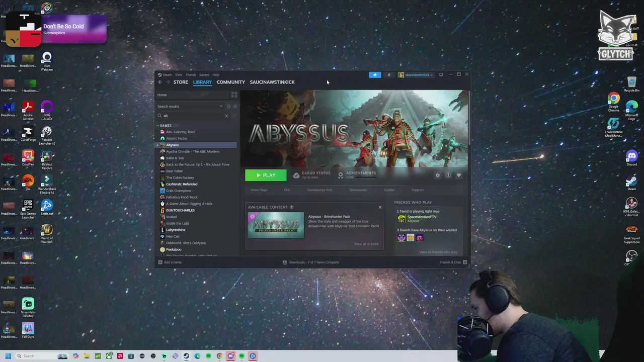644x362 pixels.
Task: Open saucinawstinkick account dropdown
Action: point(415,75)
